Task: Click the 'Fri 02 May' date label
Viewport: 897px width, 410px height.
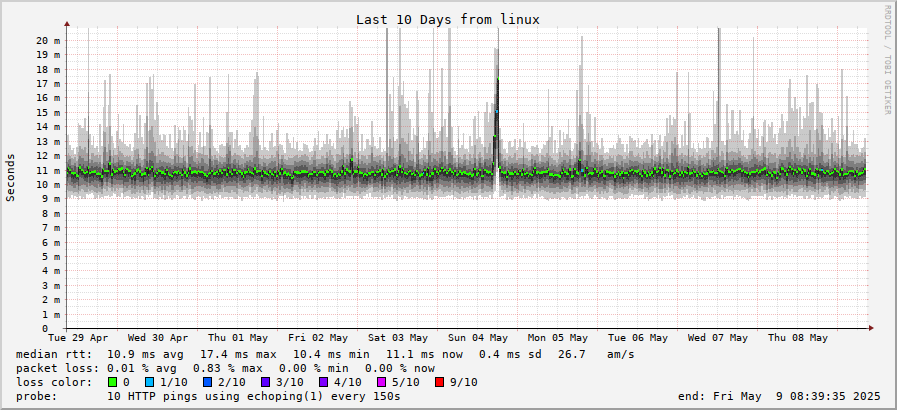Action: click(318, 338)
